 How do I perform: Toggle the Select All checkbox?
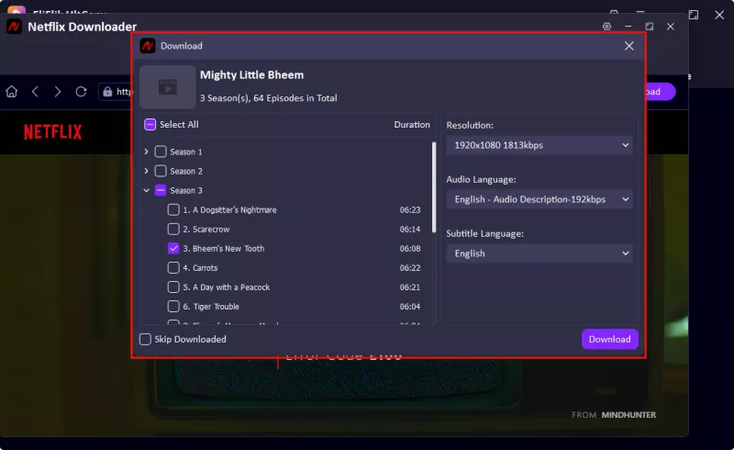coord(150,125)
